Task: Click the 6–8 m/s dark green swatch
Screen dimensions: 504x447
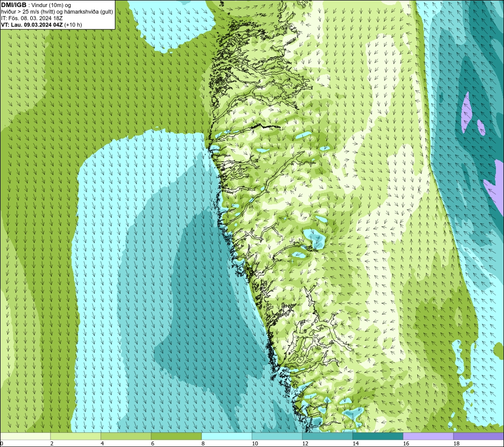Action: click(x=176, y=436)
